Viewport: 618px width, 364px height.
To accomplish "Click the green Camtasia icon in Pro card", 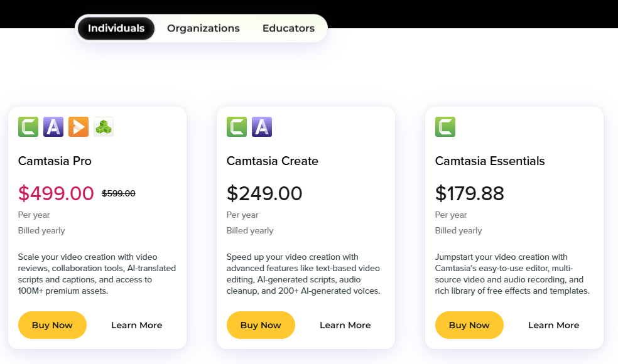I will tap(28, 127).
